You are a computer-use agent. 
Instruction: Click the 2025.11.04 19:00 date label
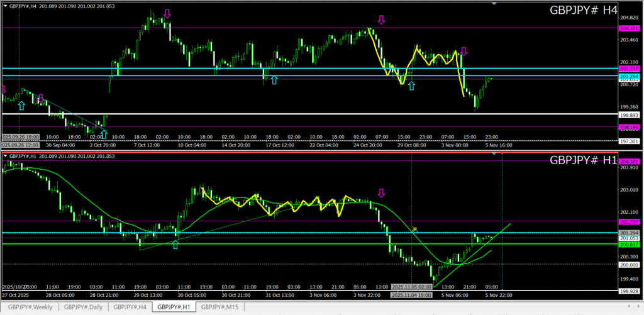411,294
